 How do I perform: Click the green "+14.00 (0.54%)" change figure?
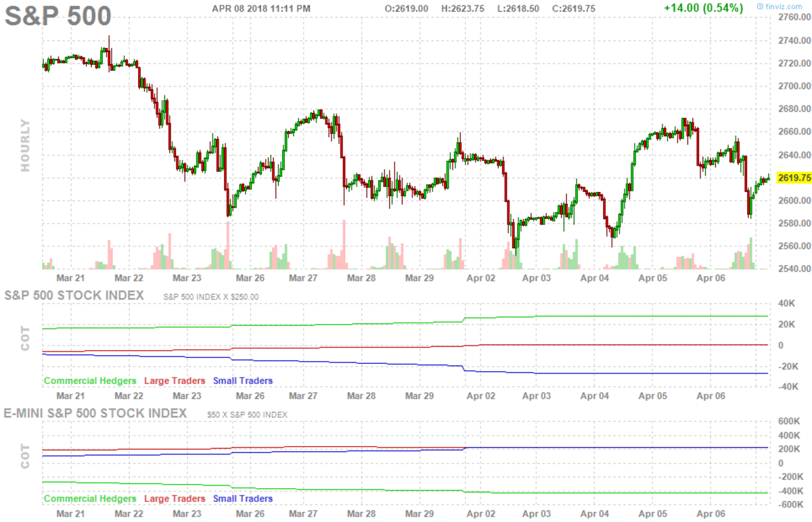703,8
